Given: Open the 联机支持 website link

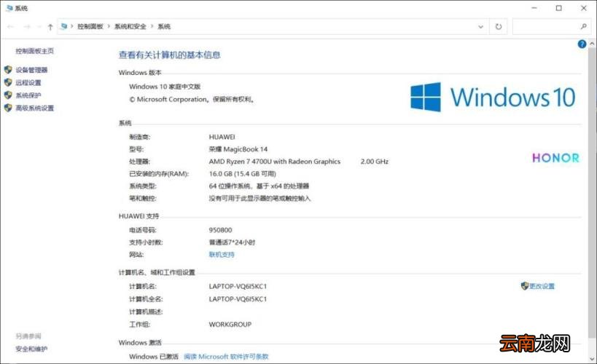Looking at the screenshot, I should (222, 255).
